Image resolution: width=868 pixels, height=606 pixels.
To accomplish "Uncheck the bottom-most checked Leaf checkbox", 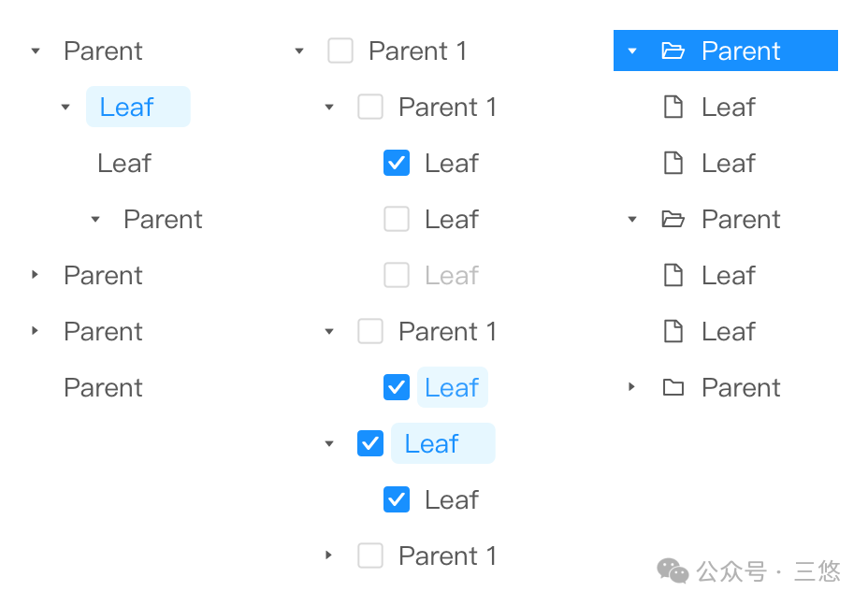I will [x=397, y=499].
